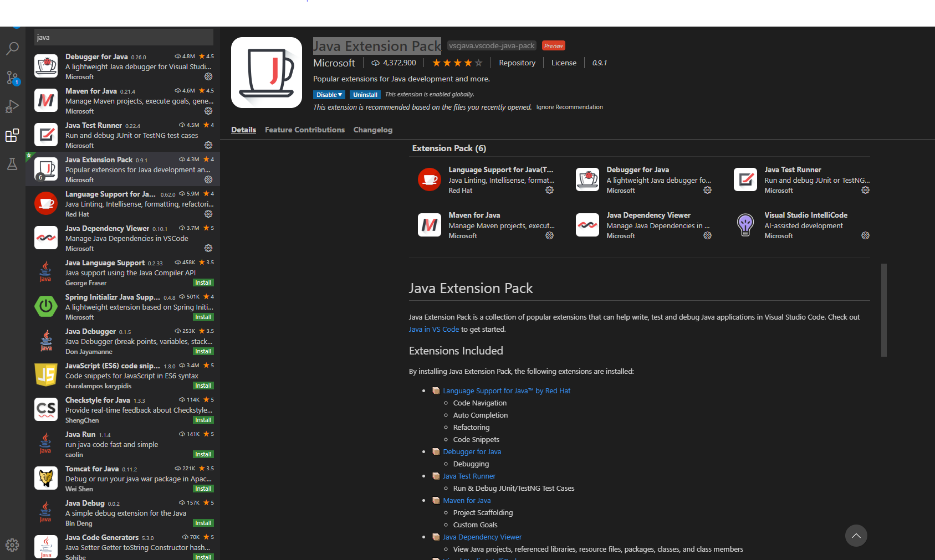Open the Search view in activity bar
This screenshot has height=560, width=935.
12,49
